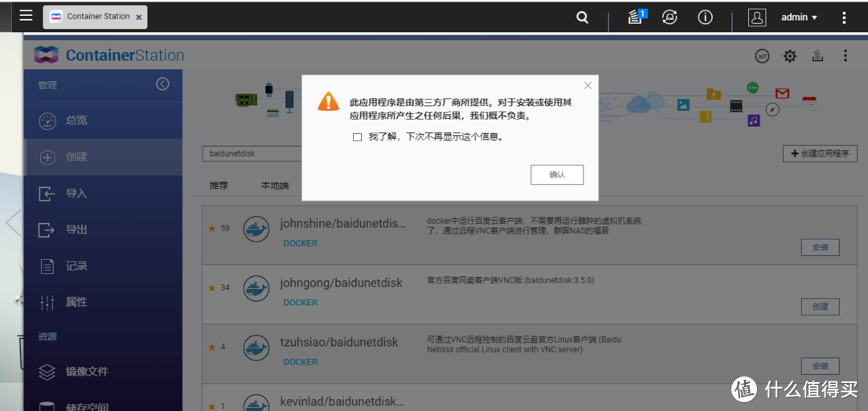Click the star rating 59 for johnshine
The image size is (868, 411).
pos(219,229)
